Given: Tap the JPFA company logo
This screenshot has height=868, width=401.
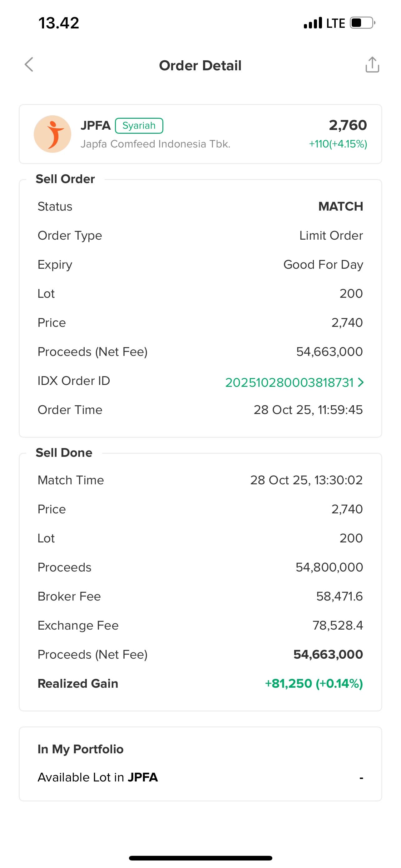Looking at the screenshot, I should coord(52,134).
